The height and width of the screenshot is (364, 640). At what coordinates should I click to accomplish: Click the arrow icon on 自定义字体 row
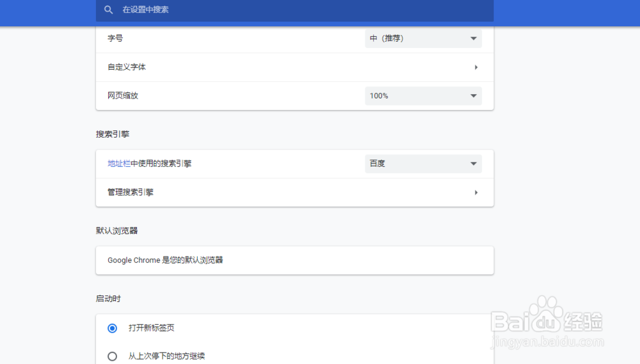(x=476, y=67)
